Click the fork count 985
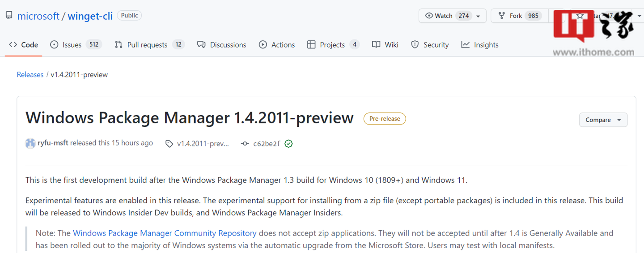 533,16
